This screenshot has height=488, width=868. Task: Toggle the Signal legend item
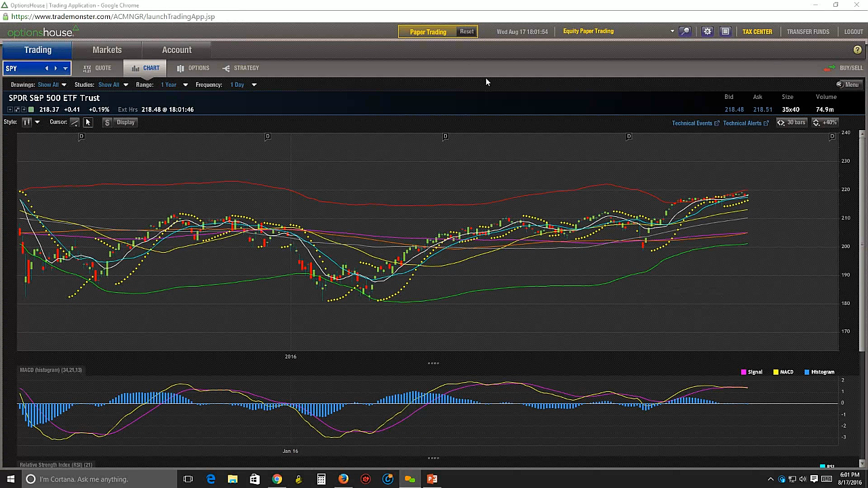pyautogui.click(x=751, y=372)
